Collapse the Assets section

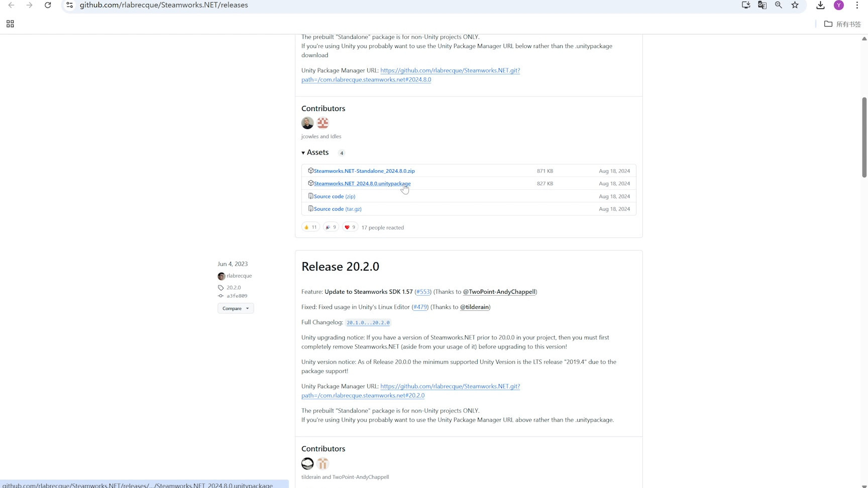(315, 153)
